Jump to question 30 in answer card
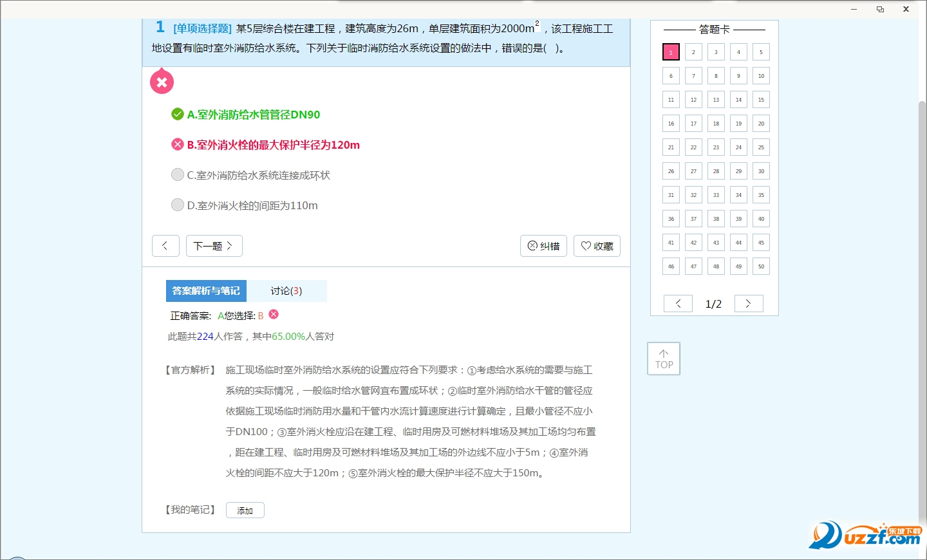Viewport: 927px width, 560px height. 761,171
